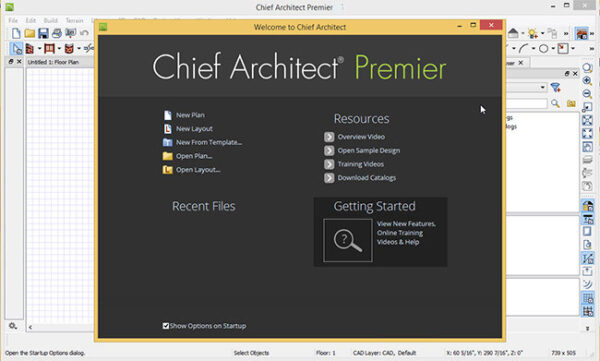Viewport: 600px width, 361px height.
Task: Click the library search text field
Action: pyautogui.click(x=527, y=103)
